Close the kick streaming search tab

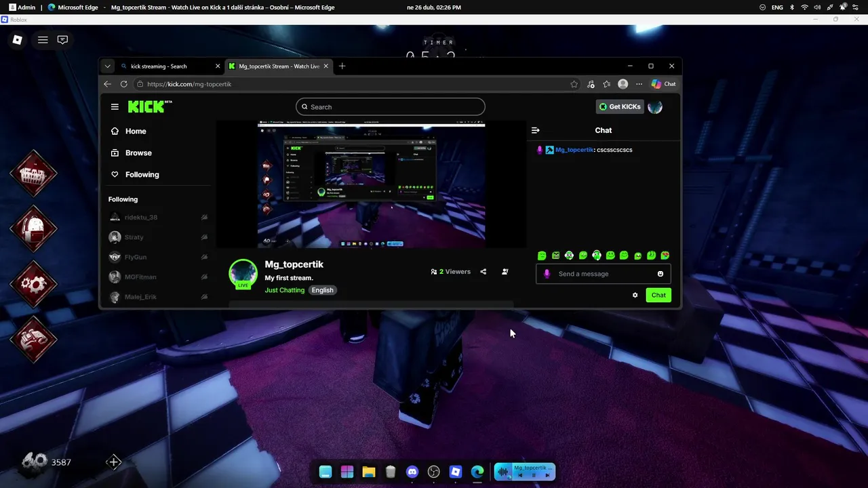pos(218,66)
